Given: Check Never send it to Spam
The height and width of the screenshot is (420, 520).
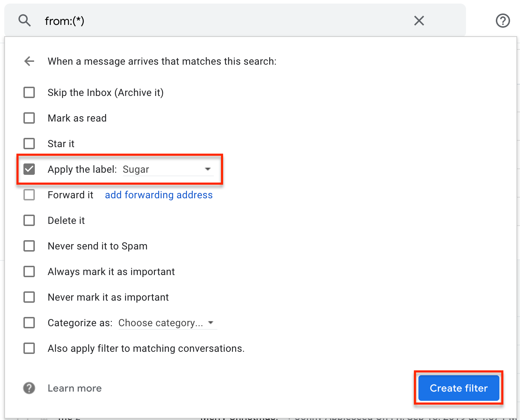Looking at the screenshot, I should click(x=29, y=246).
